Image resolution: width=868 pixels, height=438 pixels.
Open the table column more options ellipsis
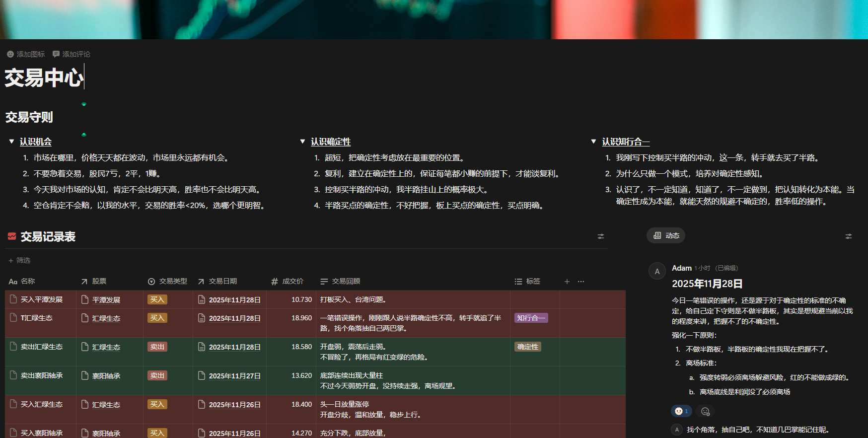581,282
